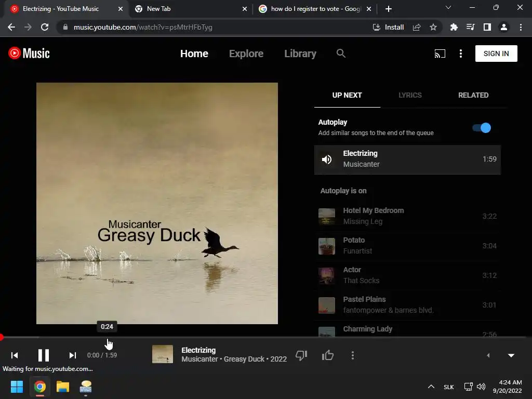Viewport: 532px width, 399px height.
Task: Click the Actor song thumbnail
Action: point(327,275)
